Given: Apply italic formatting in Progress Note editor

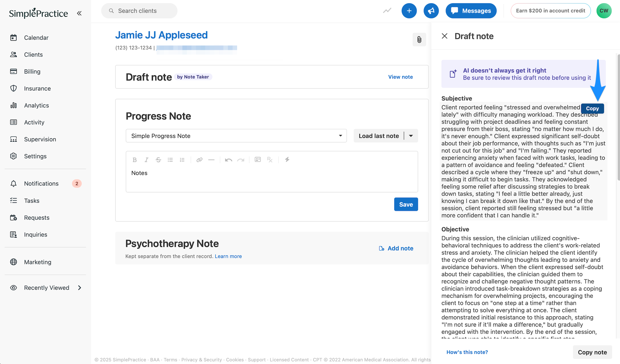Looking at the screenshot, I should click(x=146, y=160).
